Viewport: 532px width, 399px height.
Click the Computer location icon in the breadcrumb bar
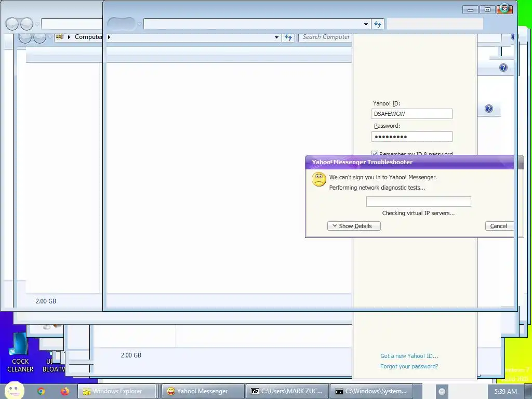(x=60, y=37)
